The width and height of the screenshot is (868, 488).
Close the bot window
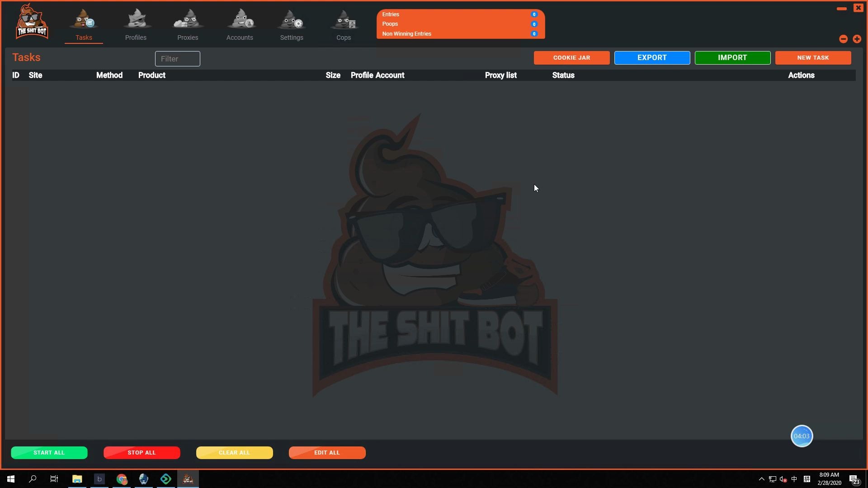point(858,8)
